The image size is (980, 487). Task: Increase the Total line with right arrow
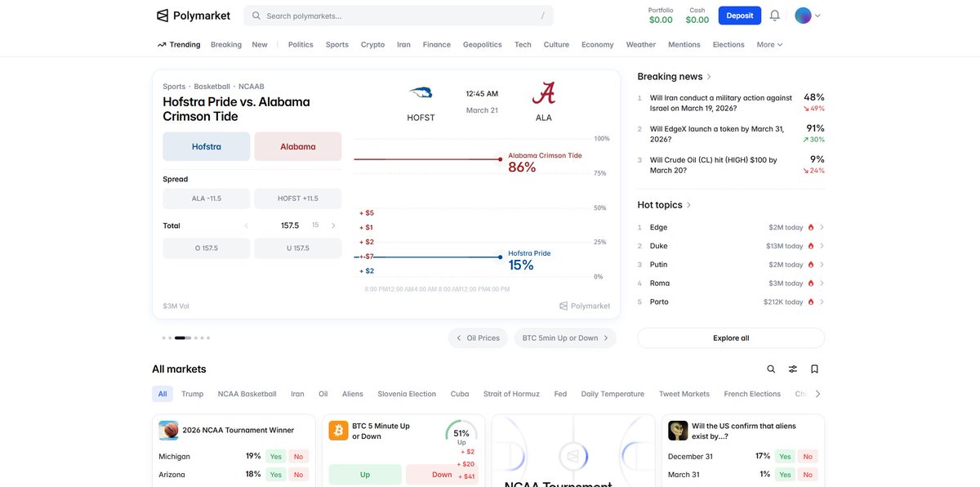tap(333, 226)
